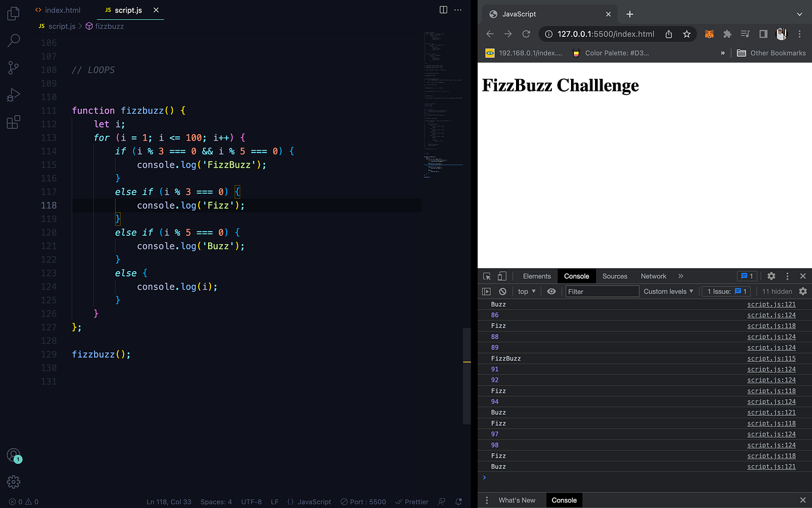Click inside the console Filter field

[x=602, y=291]
